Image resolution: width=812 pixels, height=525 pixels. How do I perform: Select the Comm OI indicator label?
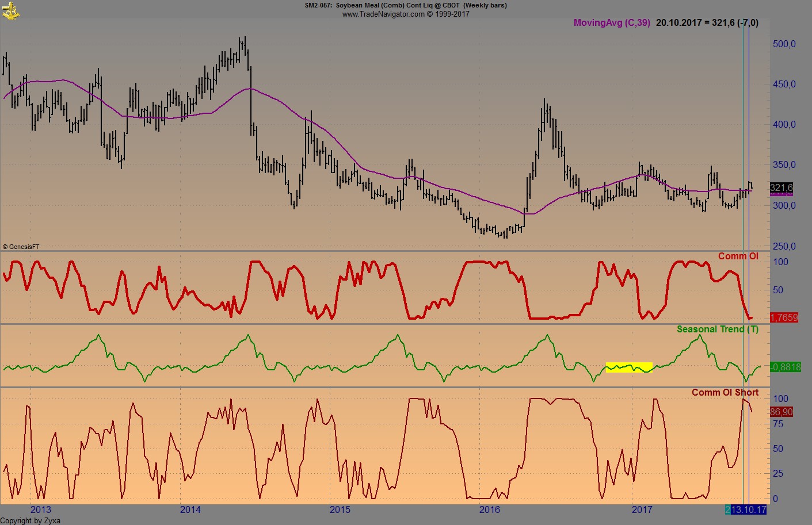(x=738, y=256)
